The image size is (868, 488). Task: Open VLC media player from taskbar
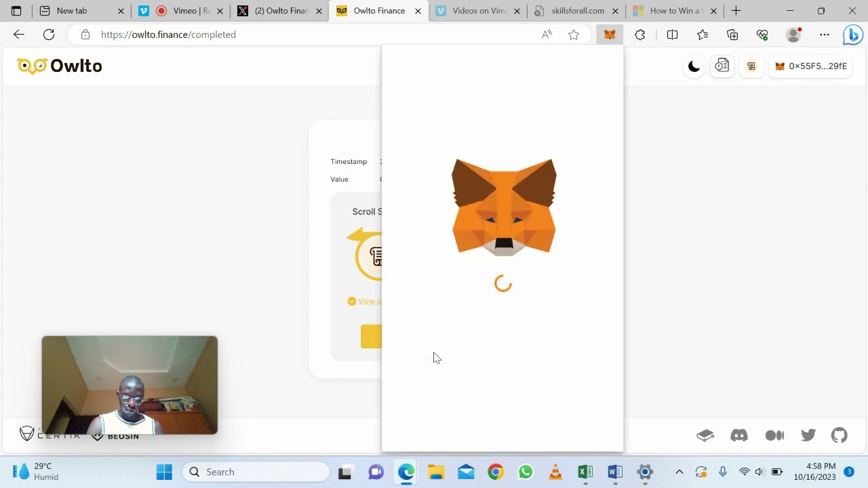click(555, 472)
